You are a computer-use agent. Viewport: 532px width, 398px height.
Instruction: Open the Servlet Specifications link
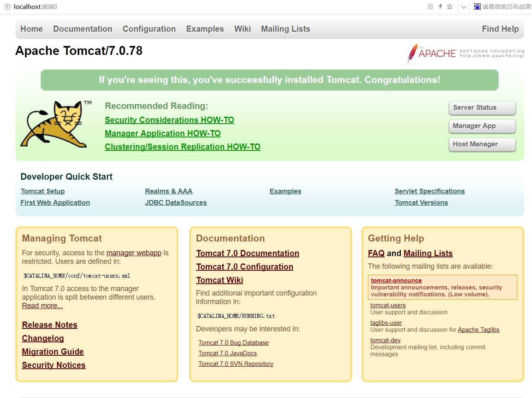[x=430, y=191]
